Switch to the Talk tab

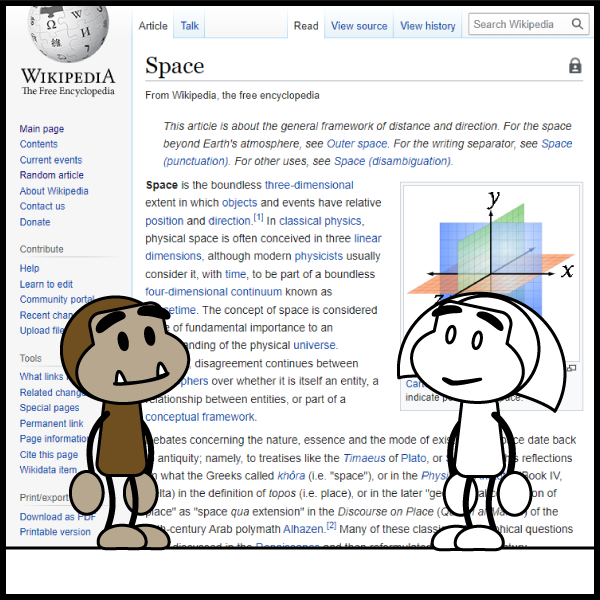[x=189, y=26]
